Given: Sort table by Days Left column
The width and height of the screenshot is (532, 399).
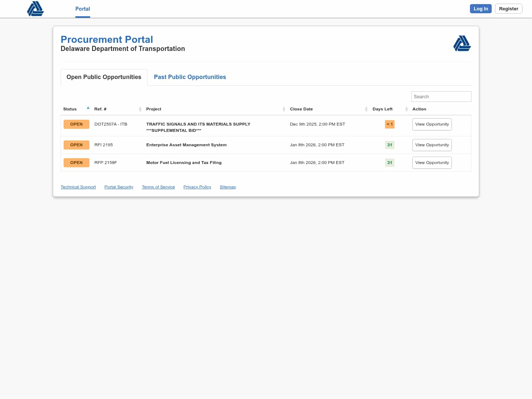Looking at the screenshot, I should tap(382, 109).
